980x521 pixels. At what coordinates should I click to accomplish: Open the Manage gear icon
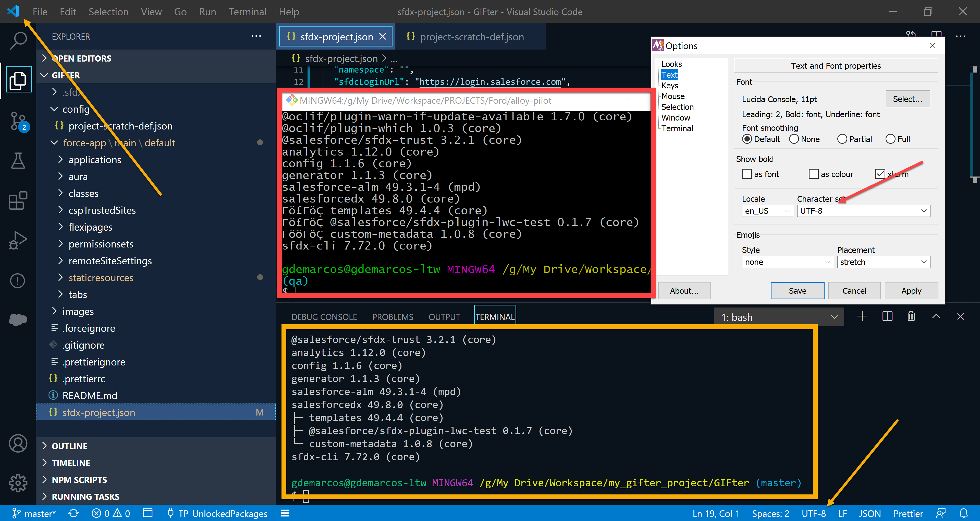(18, 483)
